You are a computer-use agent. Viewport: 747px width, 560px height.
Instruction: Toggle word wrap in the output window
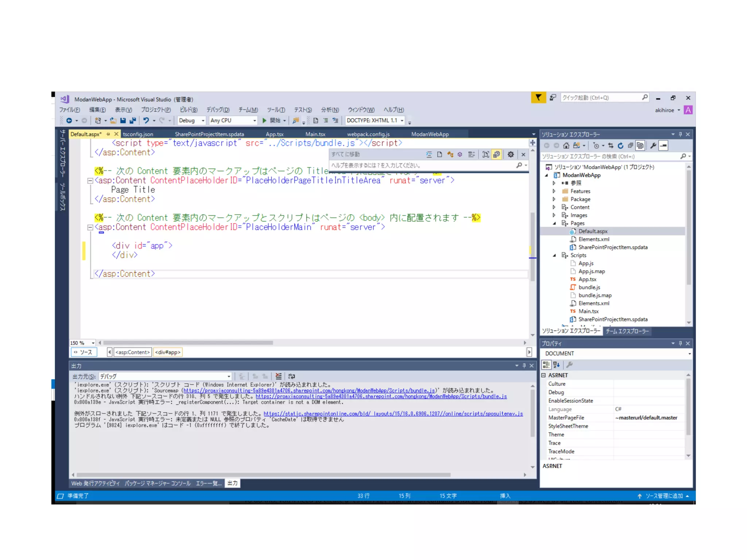[x=292, y=376]
